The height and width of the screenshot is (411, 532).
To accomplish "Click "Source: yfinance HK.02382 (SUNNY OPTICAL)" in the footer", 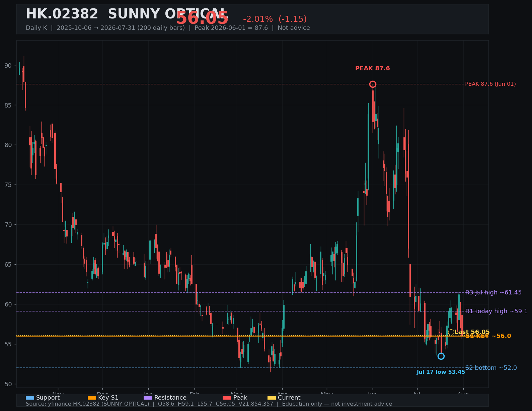I will tap(87, 404).
